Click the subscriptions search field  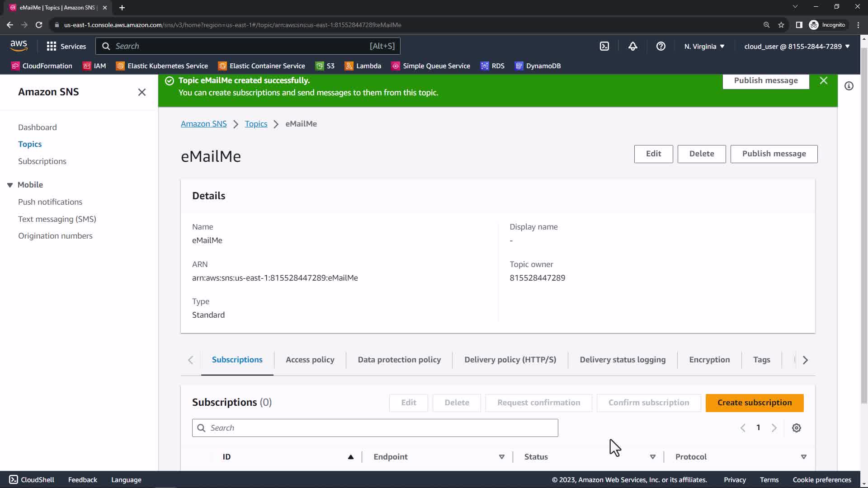[375, 428]
